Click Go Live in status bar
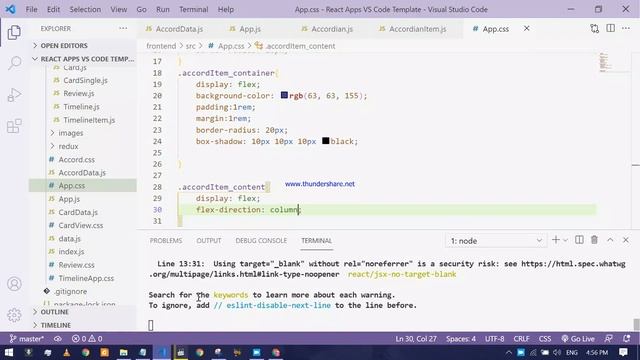 click(578, 339)
